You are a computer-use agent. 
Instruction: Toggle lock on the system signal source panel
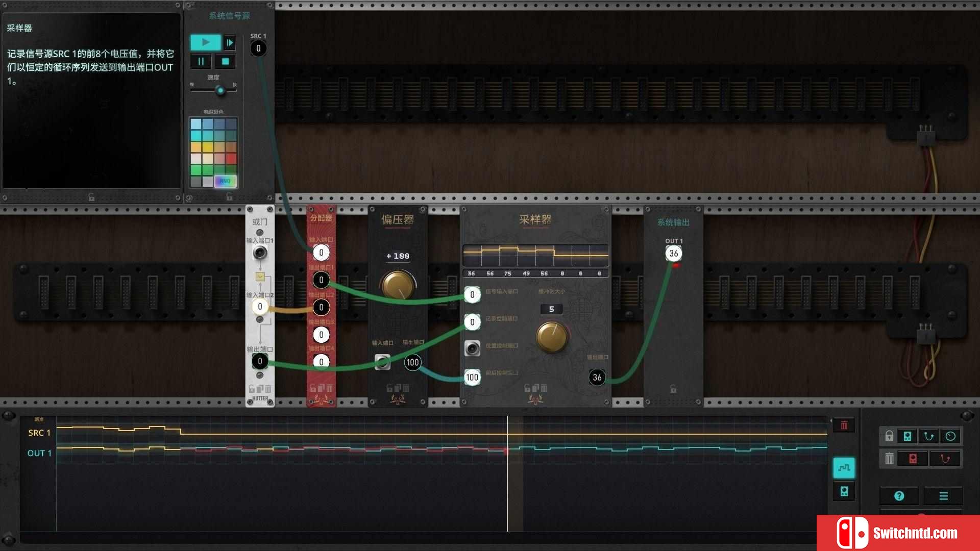(x=229, y=197)
